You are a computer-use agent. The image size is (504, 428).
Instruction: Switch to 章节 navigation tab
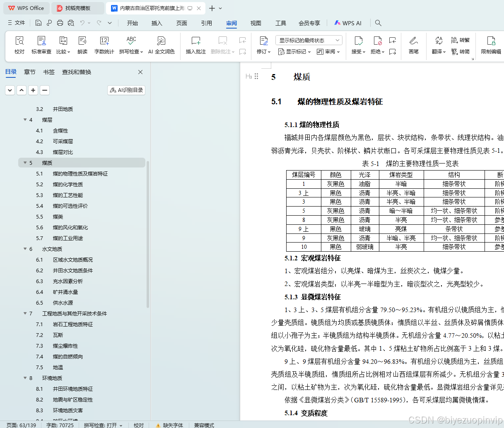(30, 72)
